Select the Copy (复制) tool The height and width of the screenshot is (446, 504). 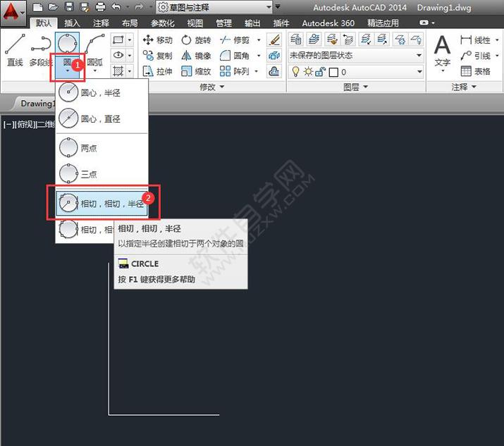157,56
